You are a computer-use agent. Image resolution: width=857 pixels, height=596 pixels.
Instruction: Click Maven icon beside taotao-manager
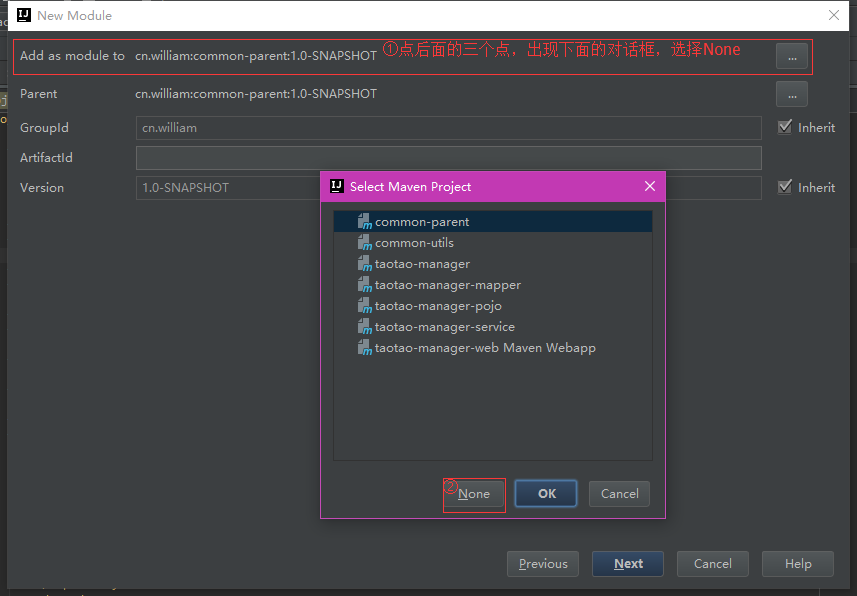click(365, 264)
